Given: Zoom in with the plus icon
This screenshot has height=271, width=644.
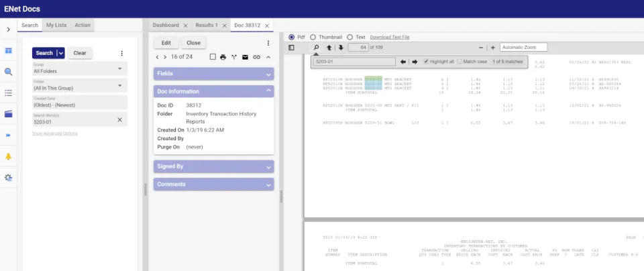Looking at the screenshot, I should point(493,48).
